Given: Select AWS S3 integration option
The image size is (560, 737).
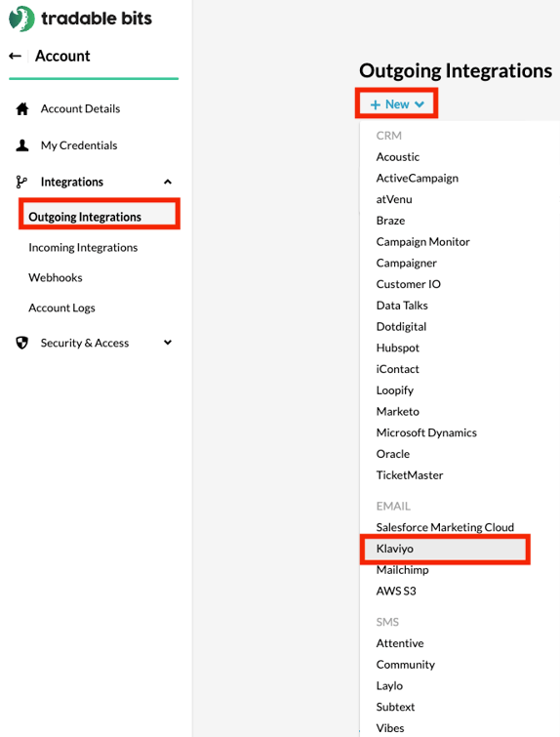Looking at the screenshot, I should click(396, 591).
